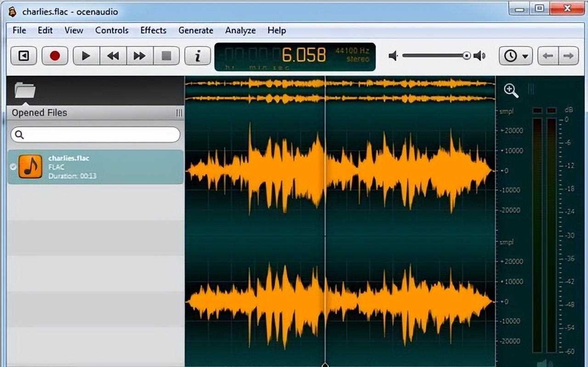Viewport: 588px width, 367px height.
Task: Click the loud speaker icon for maximum volume
Action: 480,56
